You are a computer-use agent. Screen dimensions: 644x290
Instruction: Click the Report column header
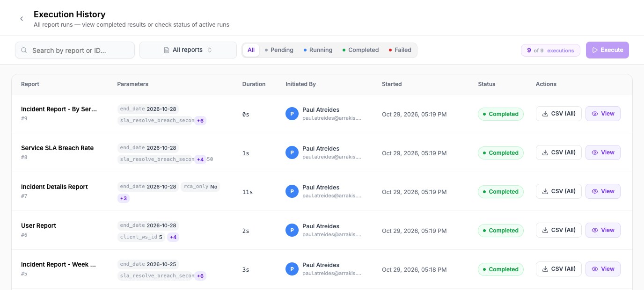30,84
